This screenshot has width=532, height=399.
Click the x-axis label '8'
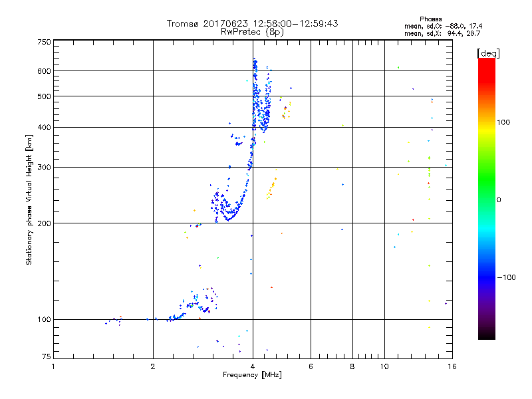[x=352, y=366]
